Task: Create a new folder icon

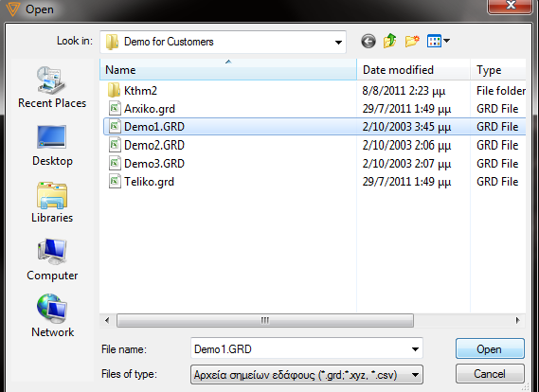Action: point(412,41)
